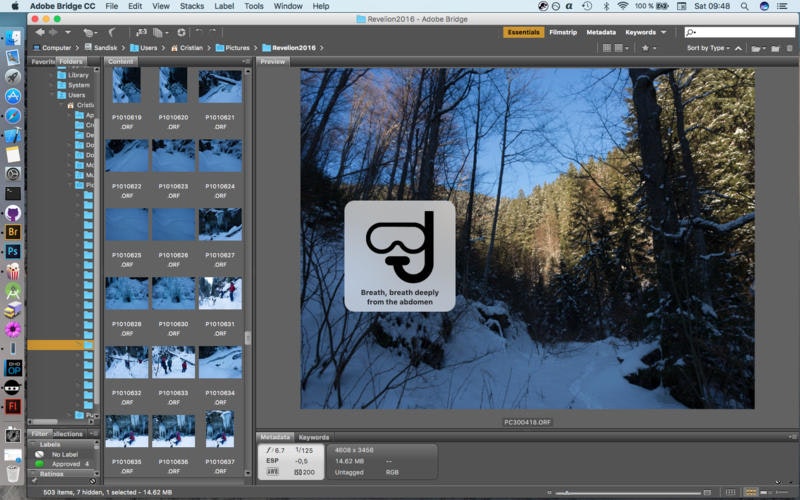Switch to the Filmstrip workspace

point(563,32)
